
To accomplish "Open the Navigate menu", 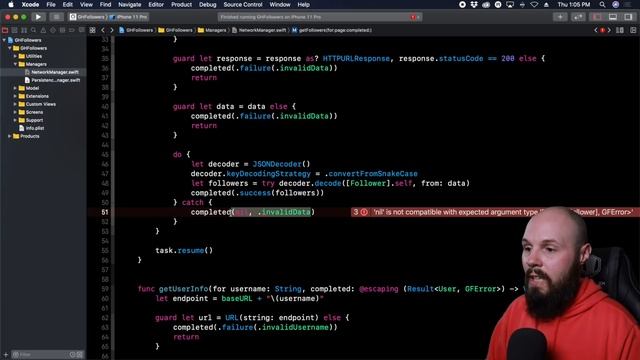I will (x=129, y=4).
